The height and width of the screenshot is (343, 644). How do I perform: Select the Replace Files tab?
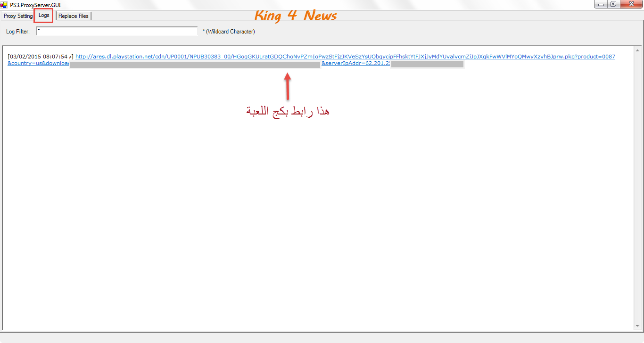(74, 16)
